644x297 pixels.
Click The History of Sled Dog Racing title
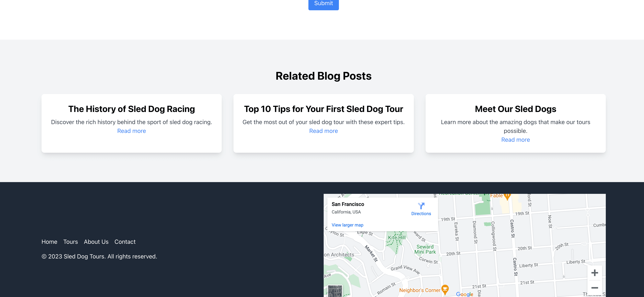[132, 109]
